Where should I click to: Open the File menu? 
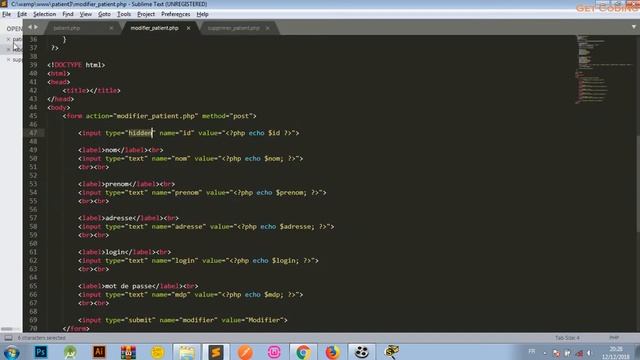[x=7, y=14]
